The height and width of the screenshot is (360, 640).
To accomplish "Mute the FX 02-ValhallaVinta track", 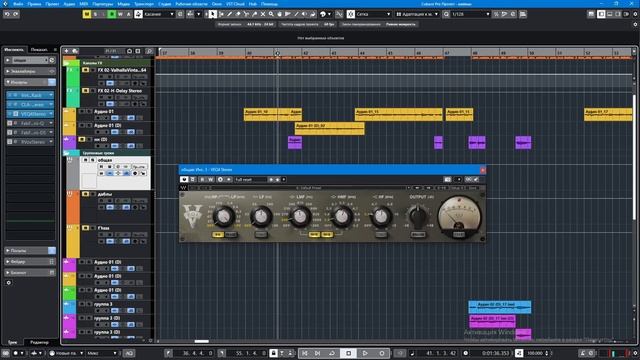I will click(x=85, y=70).
